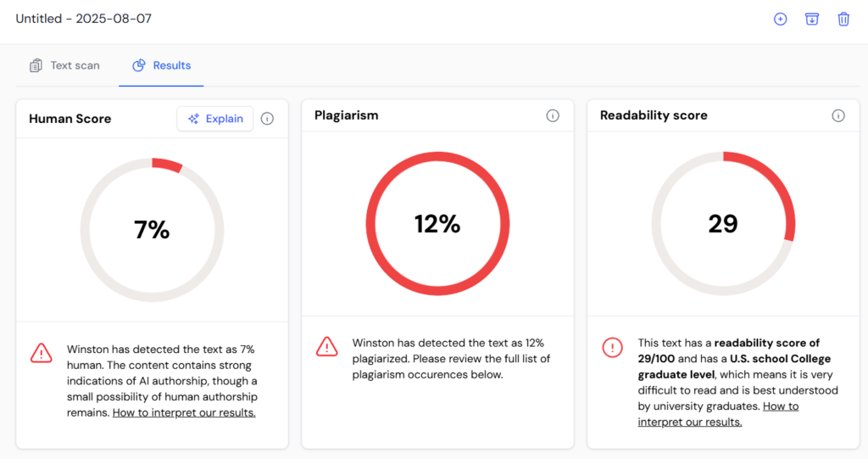868x459 pixels.
Task: Click the red alert circle in Readability card
Action: 612,346
